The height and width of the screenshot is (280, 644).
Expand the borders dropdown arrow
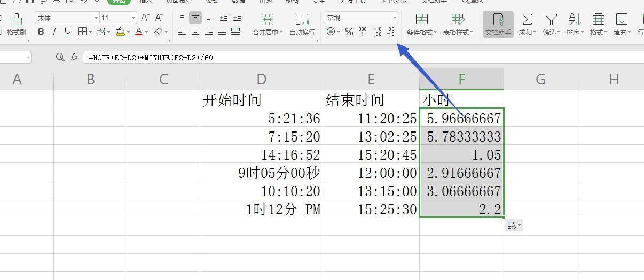coord(90,33)
